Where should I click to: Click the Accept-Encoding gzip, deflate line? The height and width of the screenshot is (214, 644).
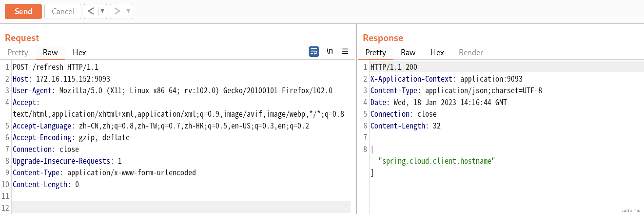(71, 138)
